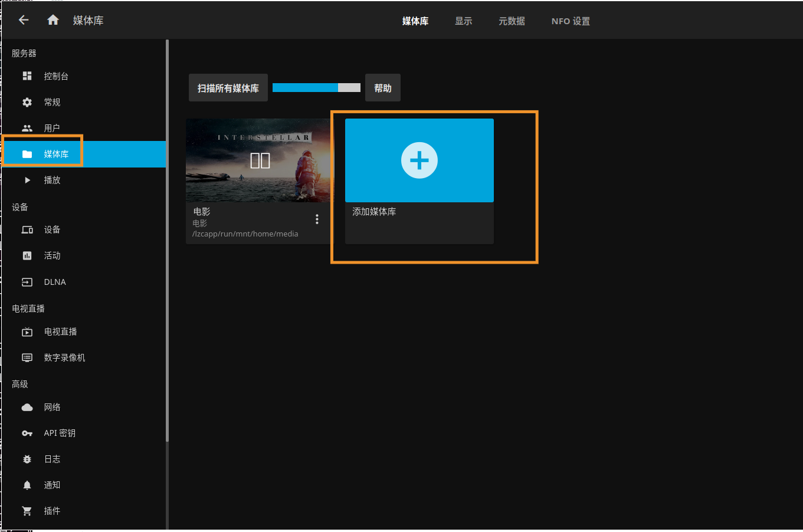Image resolution: width=803 pixels, height=532 pixels.
Task: Click the 电视直播 TV icon
Action: (27, 331)
